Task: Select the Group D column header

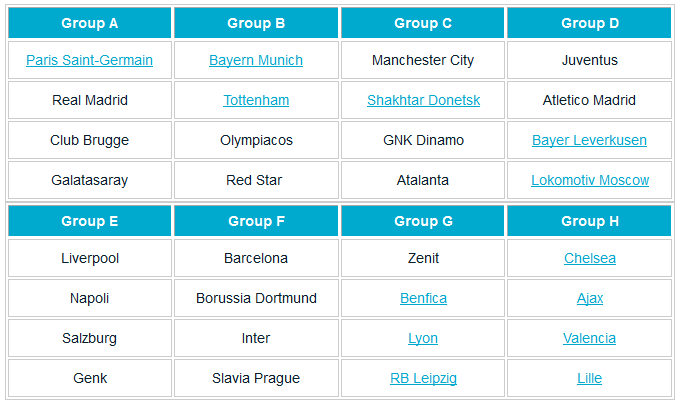Action: pyautogui.click(x=589, y=23)
